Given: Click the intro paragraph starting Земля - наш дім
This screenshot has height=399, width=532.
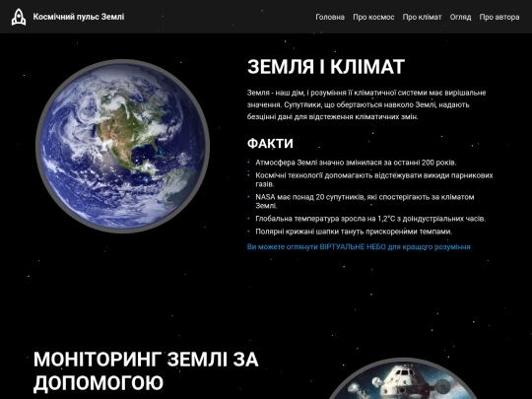Looking at the screenshot, I should [366, 104].
